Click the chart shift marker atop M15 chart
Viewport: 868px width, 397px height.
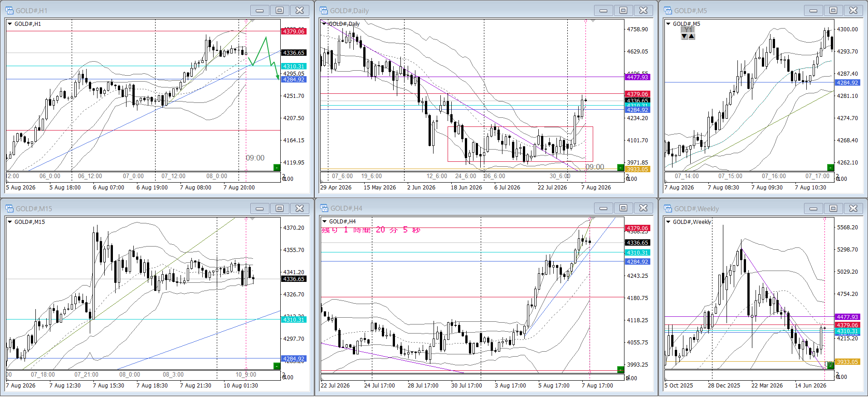tap(252, 219)
